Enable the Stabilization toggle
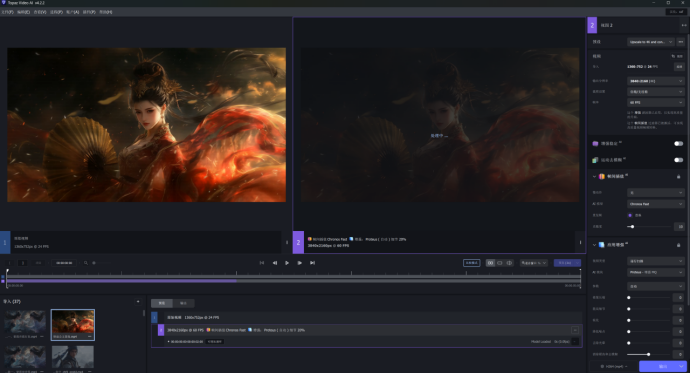691x373 pixels. [x=679, y=143]
